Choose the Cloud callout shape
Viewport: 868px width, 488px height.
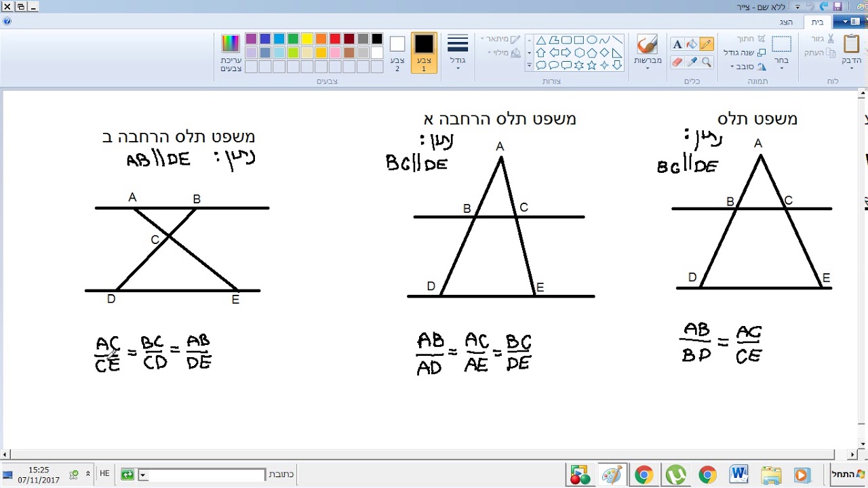(x=541, y=65)
